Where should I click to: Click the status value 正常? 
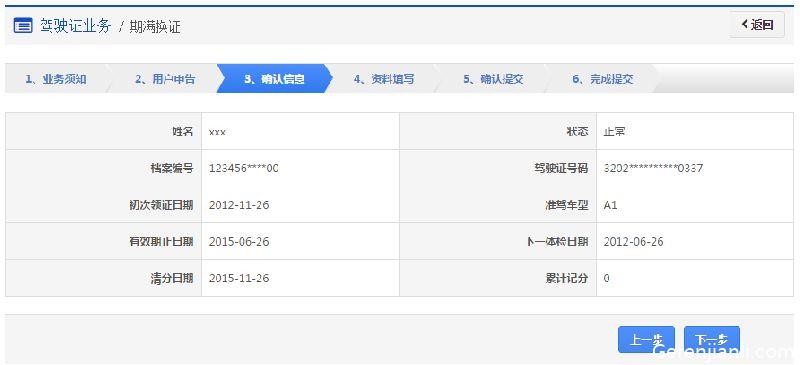click(614, 132)
